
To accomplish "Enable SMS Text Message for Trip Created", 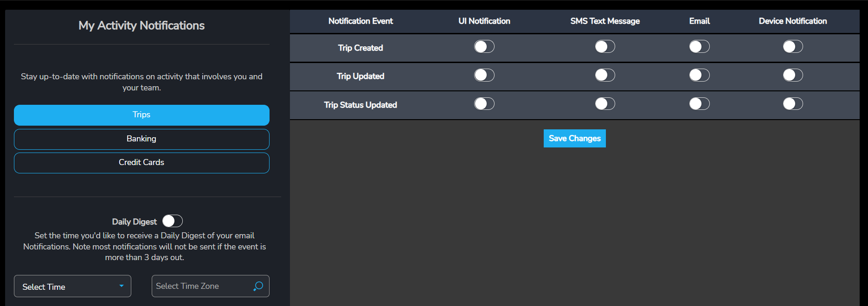I will click(x=605, y=47).
